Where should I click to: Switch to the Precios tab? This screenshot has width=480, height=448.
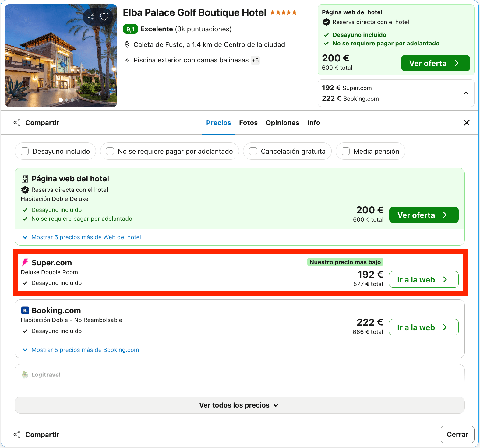218,123
